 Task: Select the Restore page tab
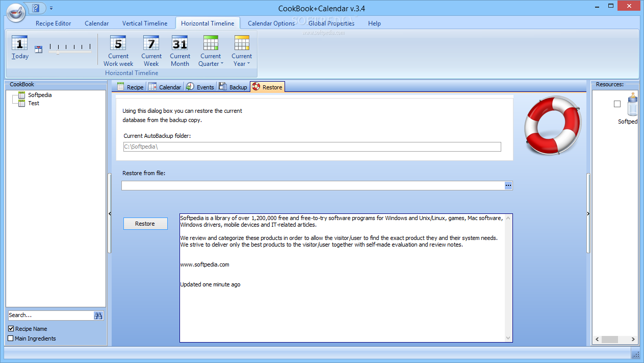[x=267, y=87]
